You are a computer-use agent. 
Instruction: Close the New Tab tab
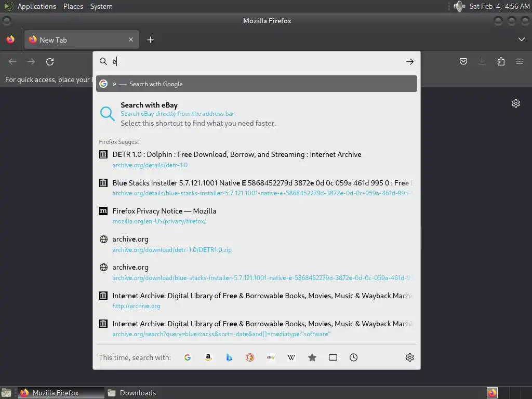coord(131,39)
